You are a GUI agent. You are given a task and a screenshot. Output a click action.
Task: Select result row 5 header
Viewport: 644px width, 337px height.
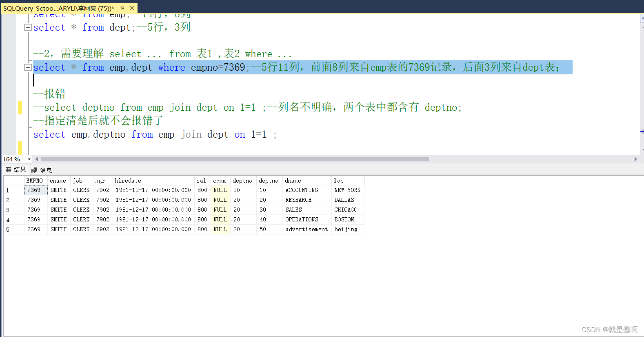tap(13, 230)
